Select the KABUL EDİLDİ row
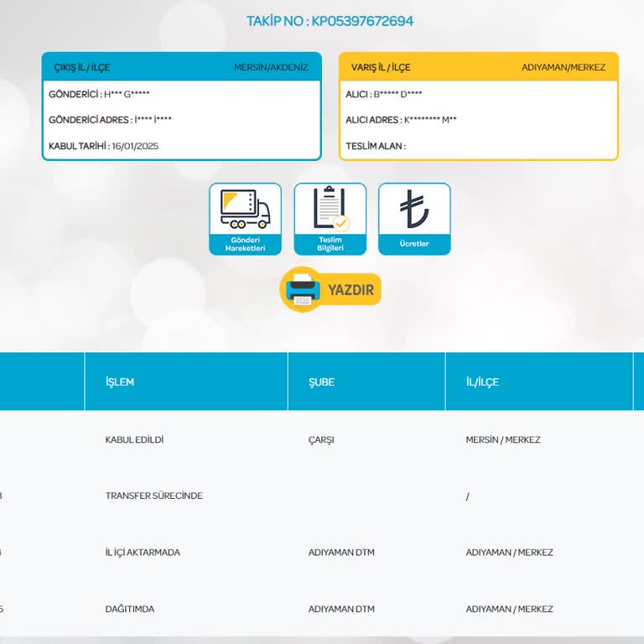The image size is (644, 644). coord(322,439)
